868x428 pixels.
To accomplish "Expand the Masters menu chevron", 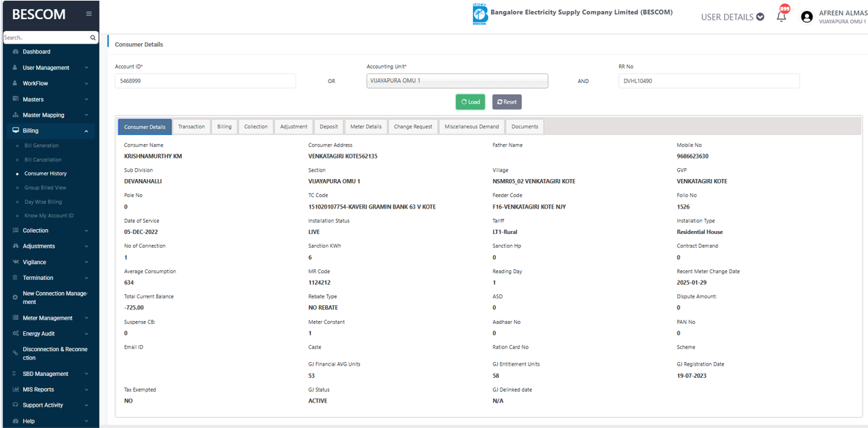I will 86,99.
